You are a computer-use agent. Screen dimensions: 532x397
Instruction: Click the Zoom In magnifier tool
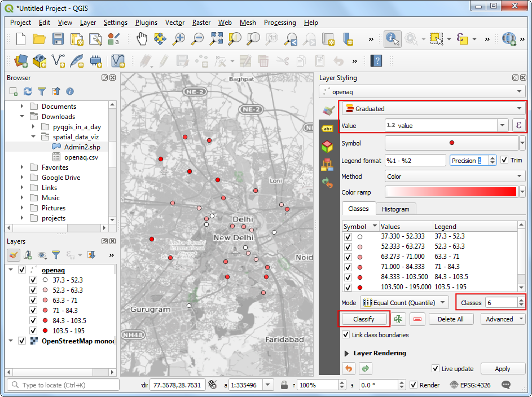tap(179, 39)
